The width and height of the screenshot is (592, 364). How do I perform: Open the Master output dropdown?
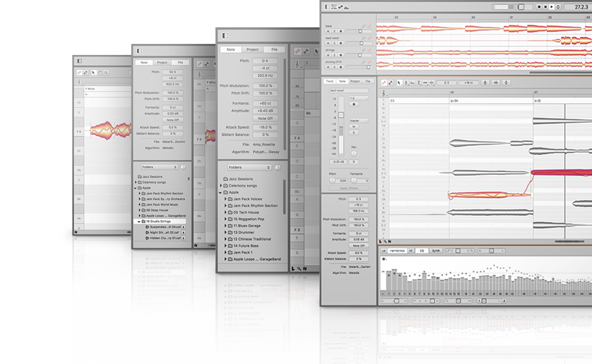point(359,121)
